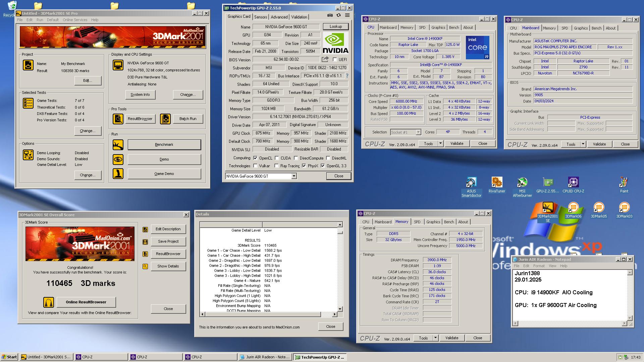Click the Project icon beside My Benchmark

pos(28,65)
